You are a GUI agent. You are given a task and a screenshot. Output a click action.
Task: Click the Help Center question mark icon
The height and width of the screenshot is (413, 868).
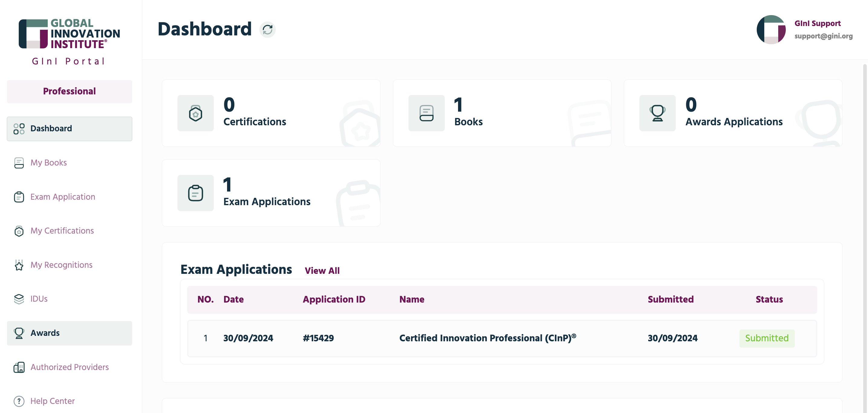(19, 401)
